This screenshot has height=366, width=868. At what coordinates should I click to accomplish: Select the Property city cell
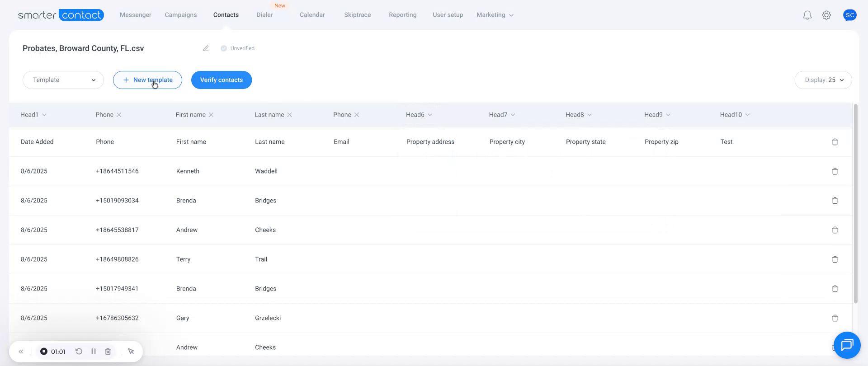[x=507, y=142]
